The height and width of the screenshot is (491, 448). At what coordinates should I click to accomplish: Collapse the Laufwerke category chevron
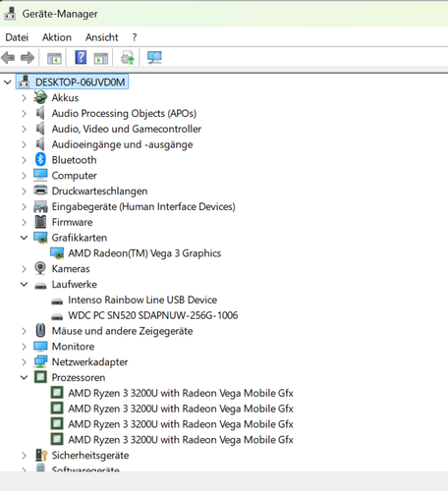(x=24, y=285)
